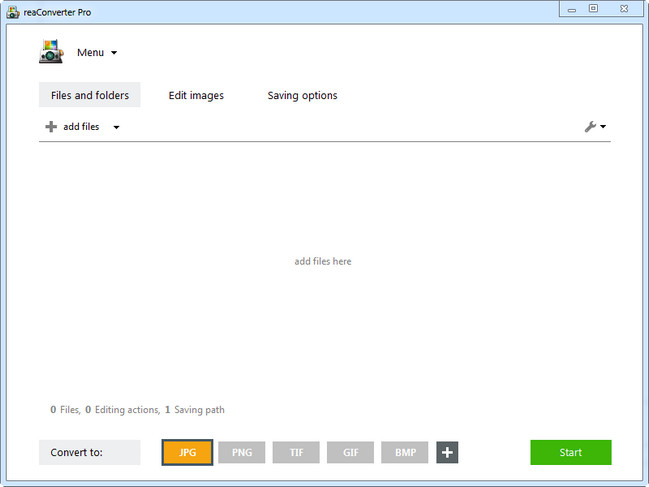Open the Saving options tab

pos(302,95)
